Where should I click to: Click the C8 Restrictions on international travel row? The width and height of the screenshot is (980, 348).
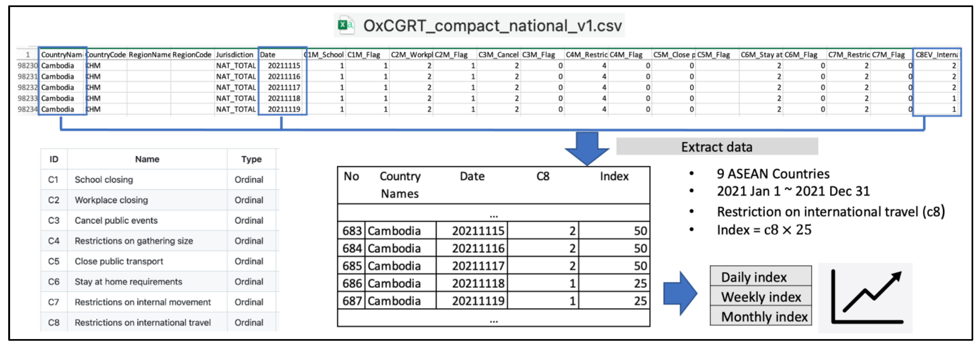[142, 322]
